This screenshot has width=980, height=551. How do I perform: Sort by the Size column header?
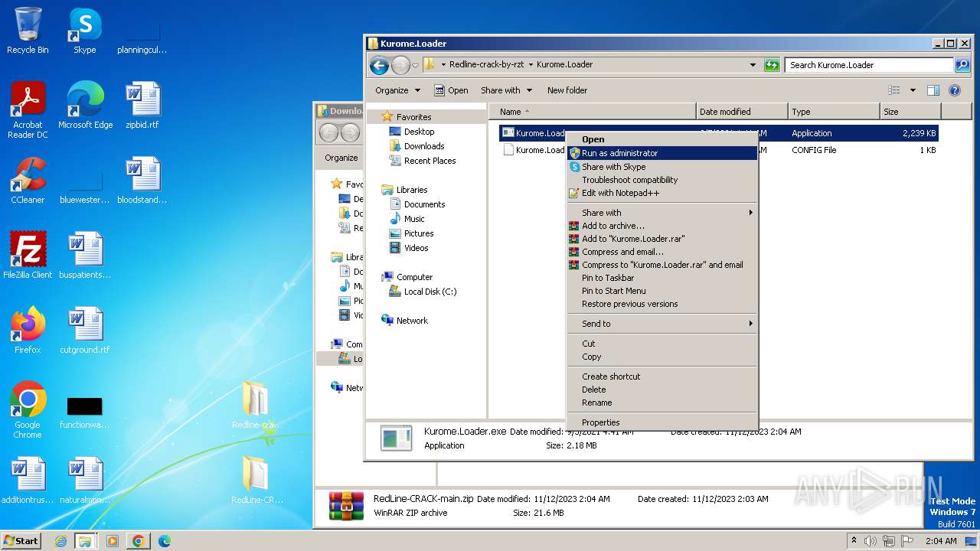coord(910,112)
